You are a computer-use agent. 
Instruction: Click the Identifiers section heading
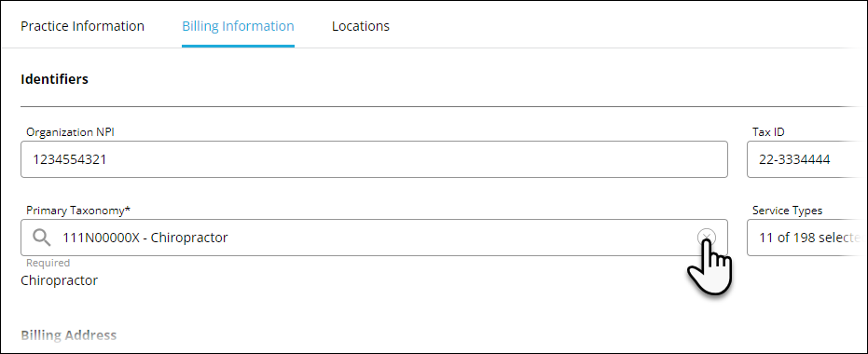54,79
